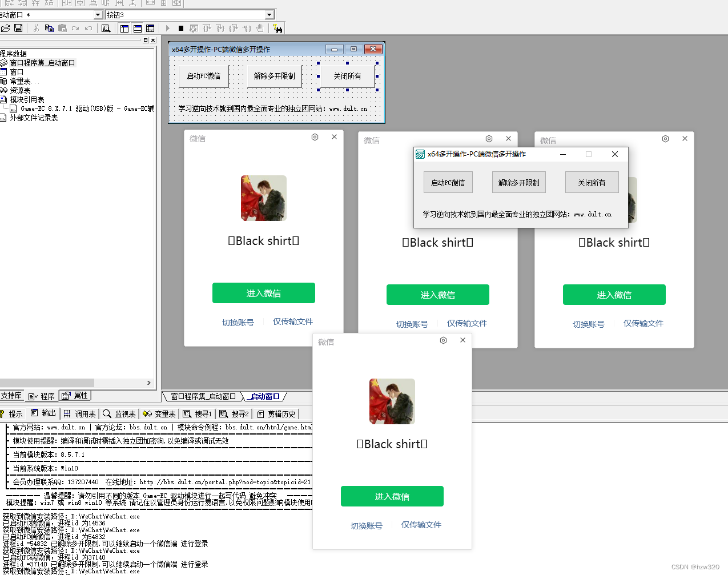728x575 pixels.
Task: Click the binoculars help search icon
Action: click(x=277, y=28)
